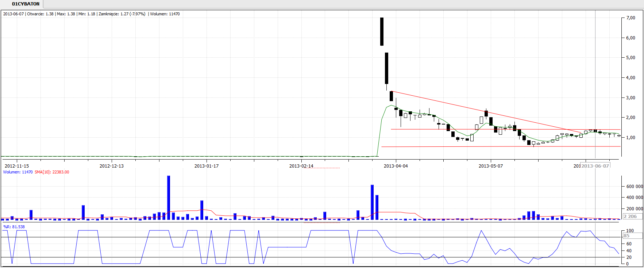Screen dimensions: 644x268
Task: Select the 2013-01-17 date on time axis
Action: point(207,166)
